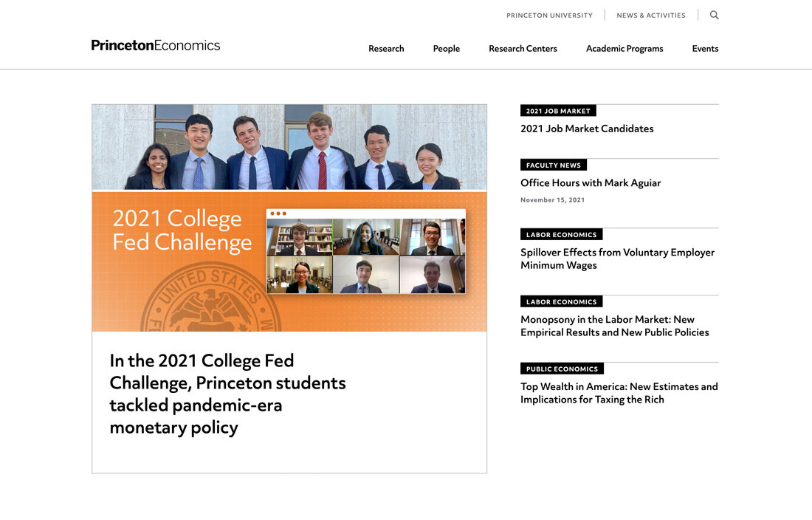Image resolution: width=812 pixels, height=520 pixels.
Task: Click the Public Economics tag
Action: [562, 369]
